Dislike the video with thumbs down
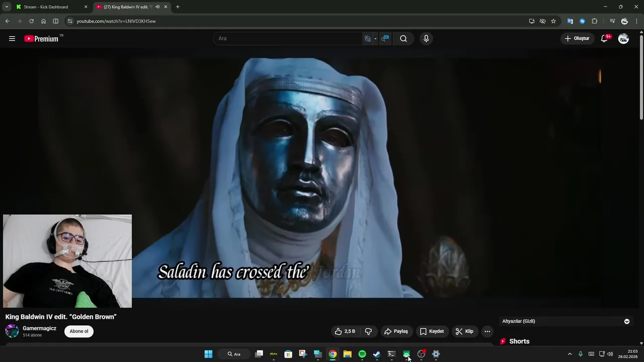The image size is (644, 362). 368,331
